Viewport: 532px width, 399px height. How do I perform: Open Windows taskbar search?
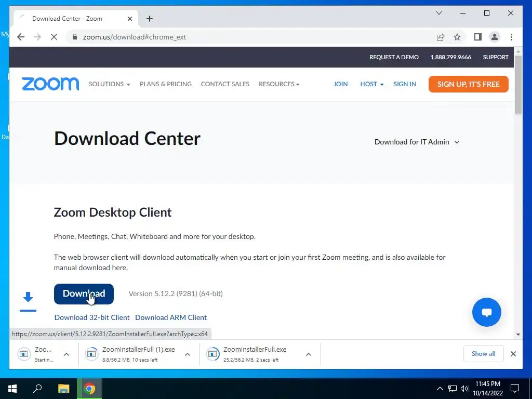37,389
